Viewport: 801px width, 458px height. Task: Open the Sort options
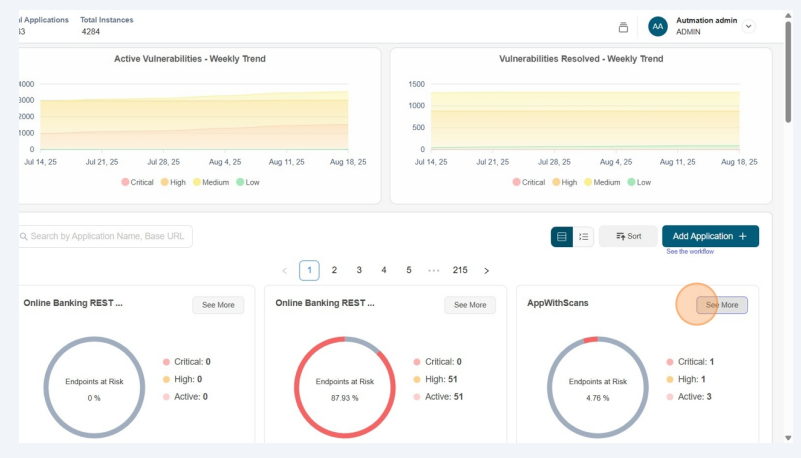click(x=628, y=236)
